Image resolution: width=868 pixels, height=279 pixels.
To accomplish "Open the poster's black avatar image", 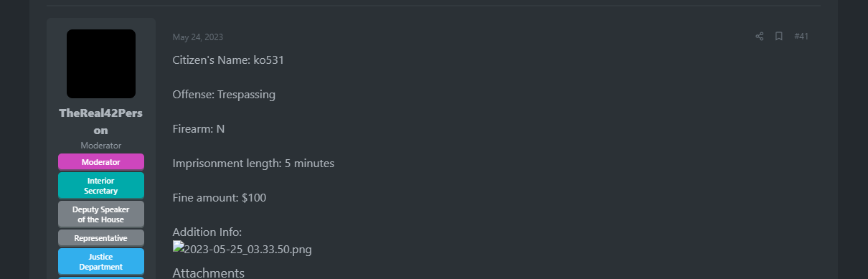I will [101, 64].
